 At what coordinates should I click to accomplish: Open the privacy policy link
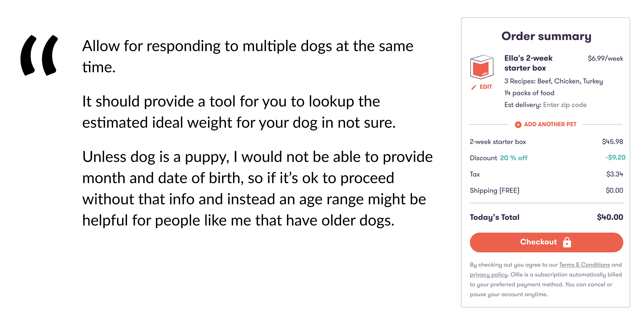488,275
